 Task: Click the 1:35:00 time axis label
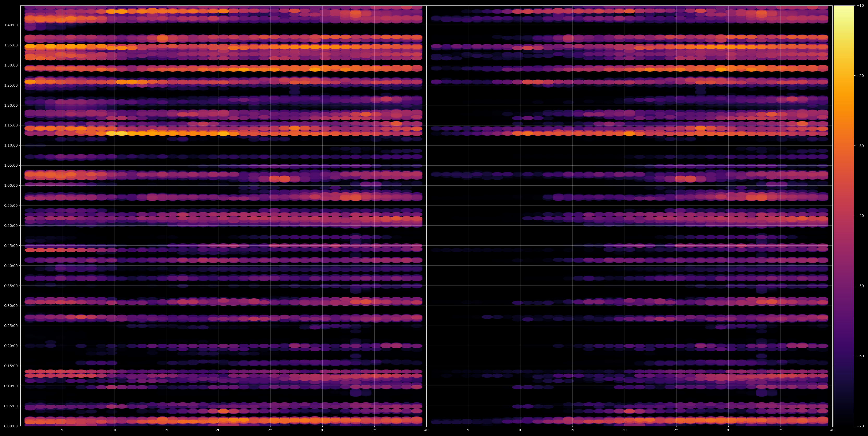coord(11,45)
